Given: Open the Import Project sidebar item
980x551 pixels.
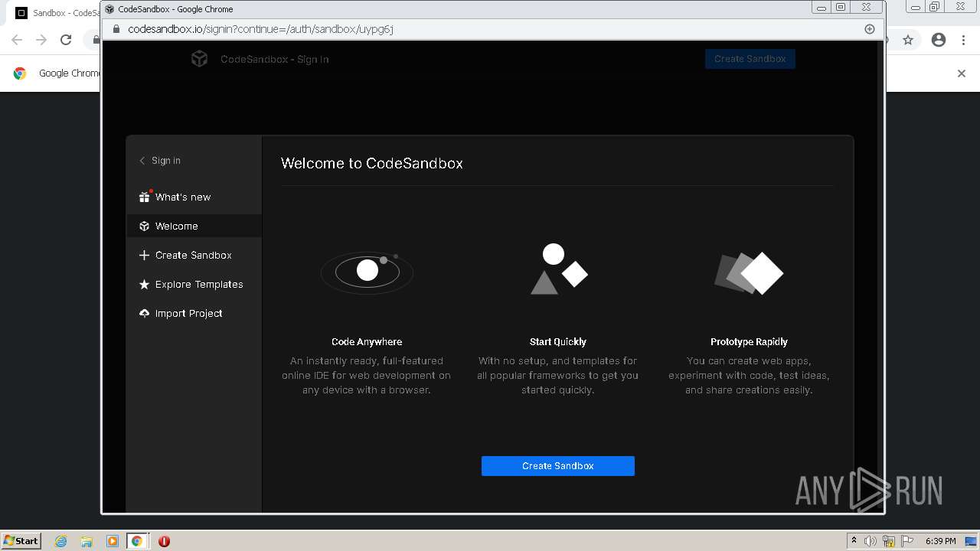Looking at the screenshot, I should (194, 313).
